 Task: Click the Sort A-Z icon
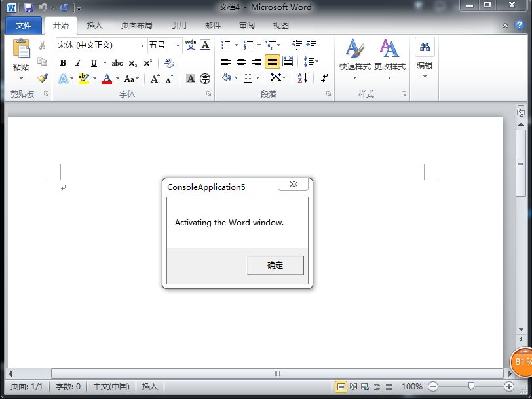(302, 78)
